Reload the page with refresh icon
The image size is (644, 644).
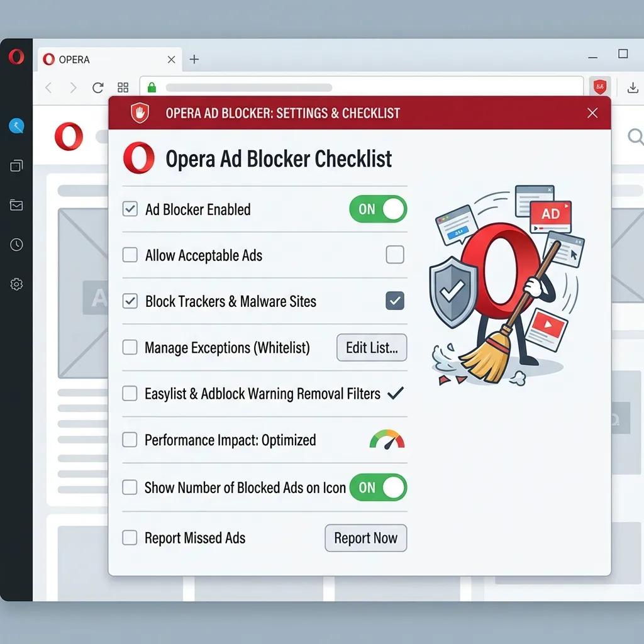coord(97,87)
